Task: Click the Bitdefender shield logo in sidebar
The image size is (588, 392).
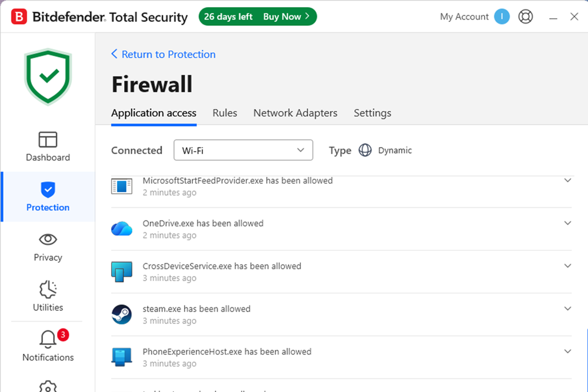Action: click(x=47, y=75)
